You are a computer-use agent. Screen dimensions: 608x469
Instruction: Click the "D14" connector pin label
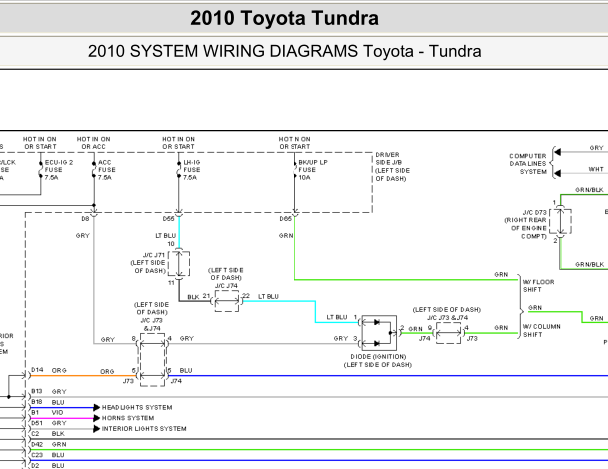click(x=37, y=370)
